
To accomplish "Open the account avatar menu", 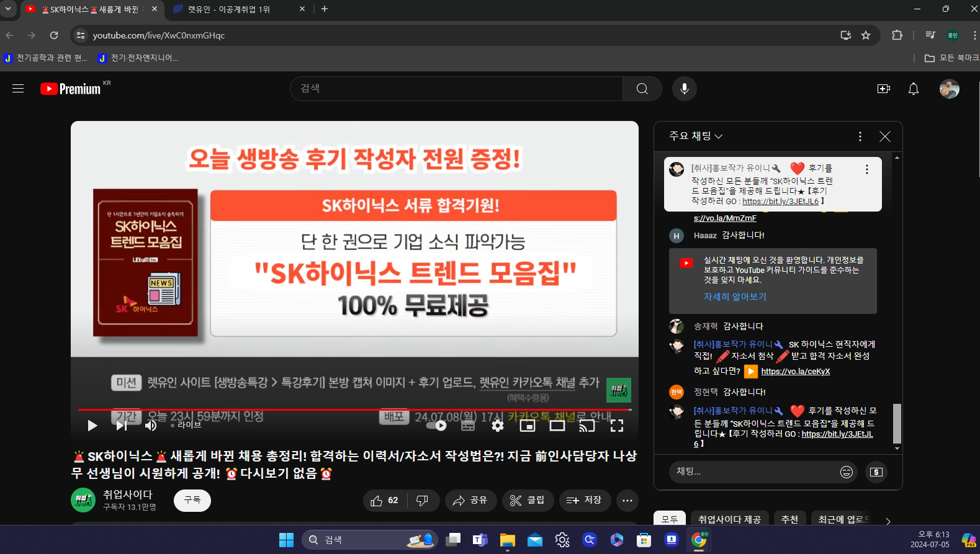I will (x=950, y=89).
